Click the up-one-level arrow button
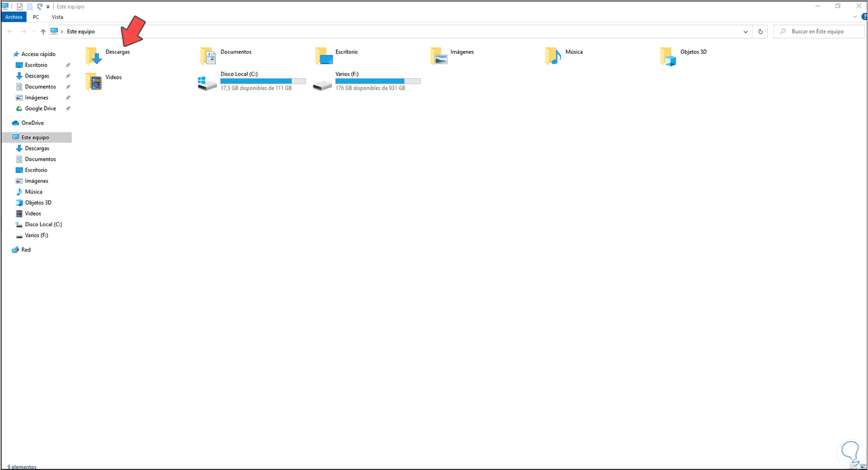 pos(43,31)
